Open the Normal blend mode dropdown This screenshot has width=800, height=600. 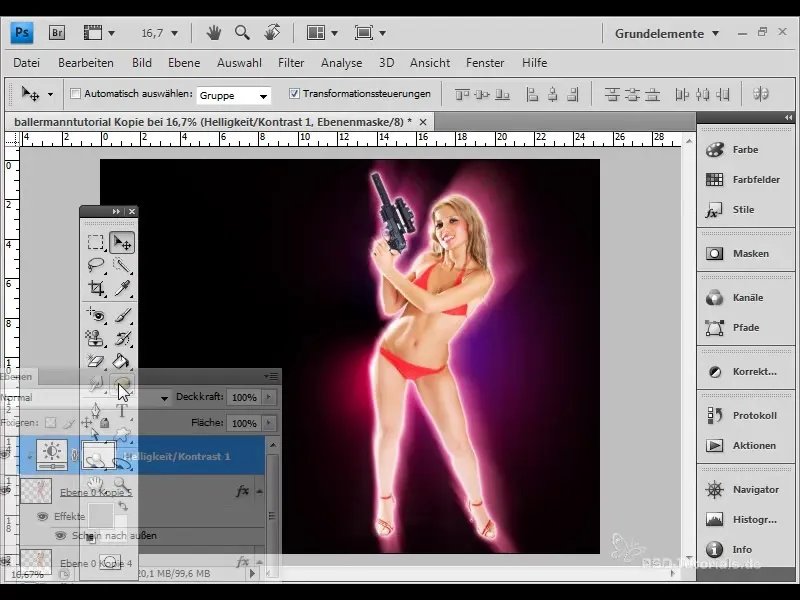point(164,398)
